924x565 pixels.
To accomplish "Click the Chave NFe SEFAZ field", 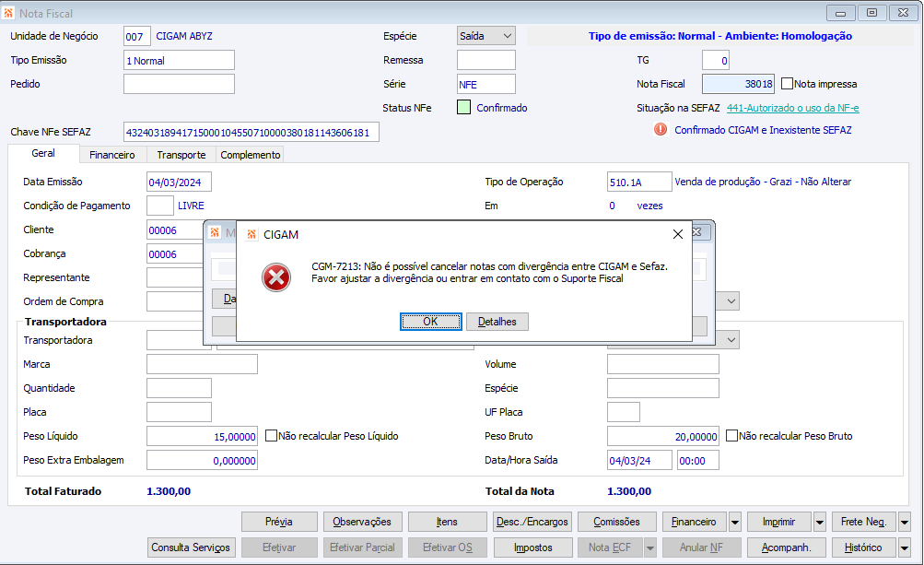I will coord(251,132).
